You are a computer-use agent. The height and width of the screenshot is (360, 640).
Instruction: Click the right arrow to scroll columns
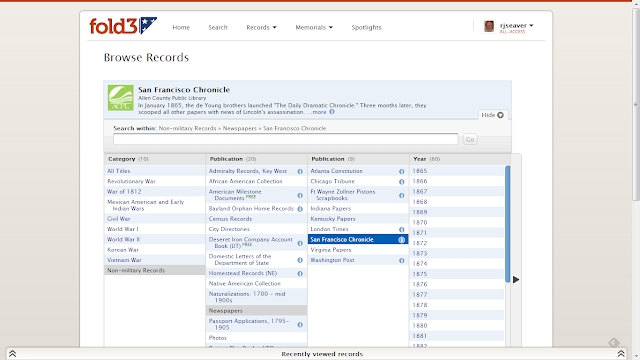(x=516, y=280)
